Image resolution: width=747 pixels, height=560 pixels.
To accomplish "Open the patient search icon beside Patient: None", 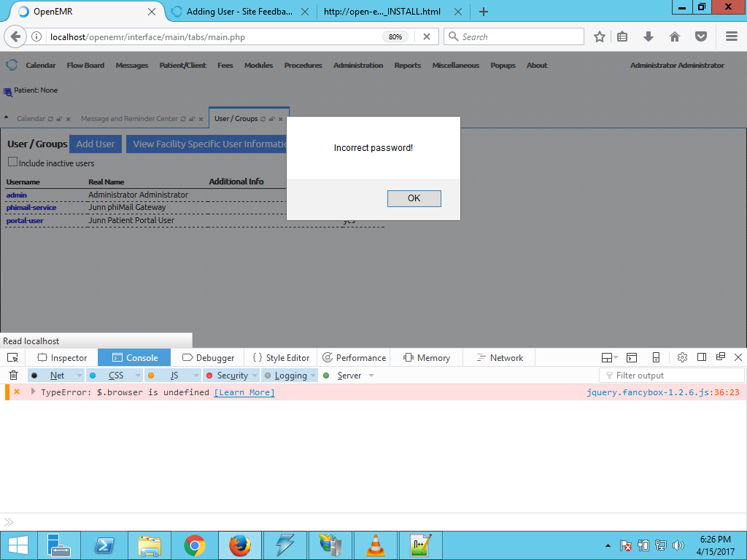I will click(x=7, y=92).
